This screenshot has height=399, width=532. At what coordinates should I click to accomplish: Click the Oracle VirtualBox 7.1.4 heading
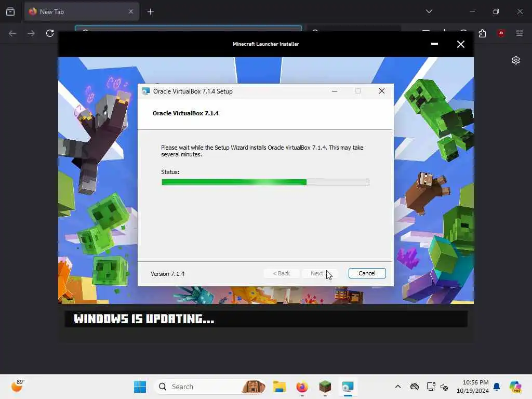(x=185, y=113)
